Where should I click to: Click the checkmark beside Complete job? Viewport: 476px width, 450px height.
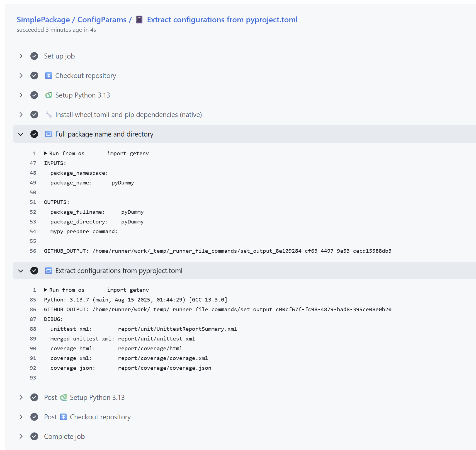(34, 436)
